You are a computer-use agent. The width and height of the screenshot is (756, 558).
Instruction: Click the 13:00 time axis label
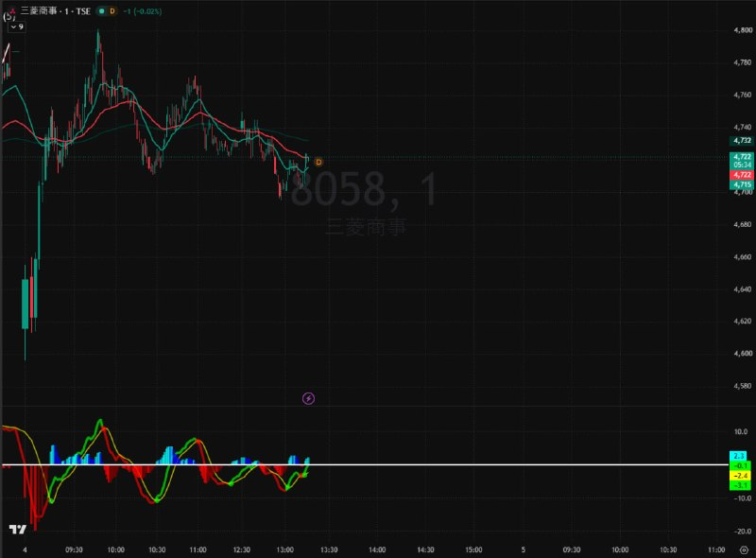[285, 549]
